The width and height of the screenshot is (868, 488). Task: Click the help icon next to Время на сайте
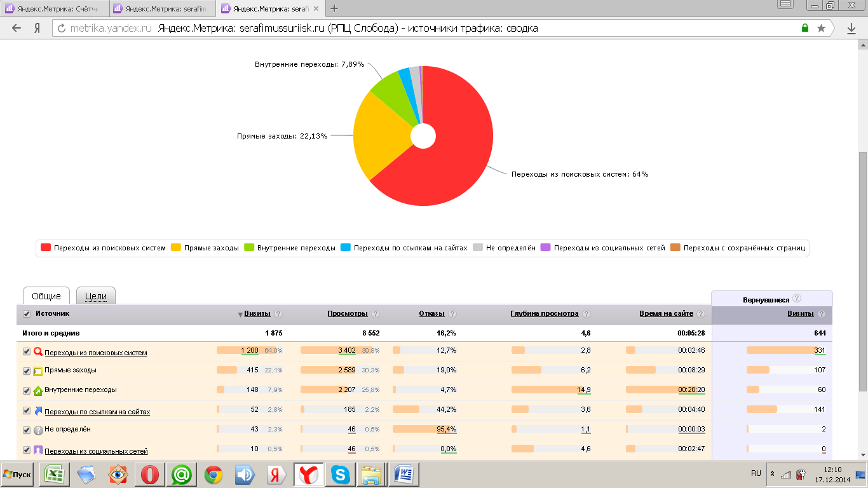pos(701,314)
